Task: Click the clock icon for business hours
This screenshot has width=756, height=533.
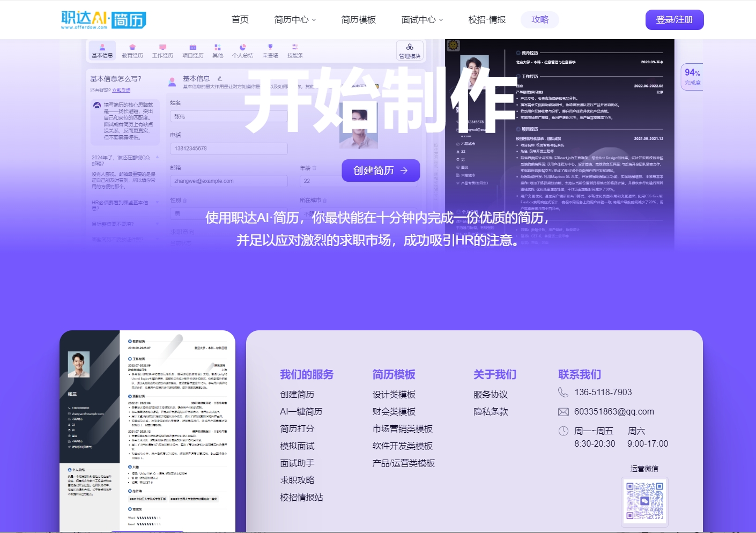Action: click(564, 431)
